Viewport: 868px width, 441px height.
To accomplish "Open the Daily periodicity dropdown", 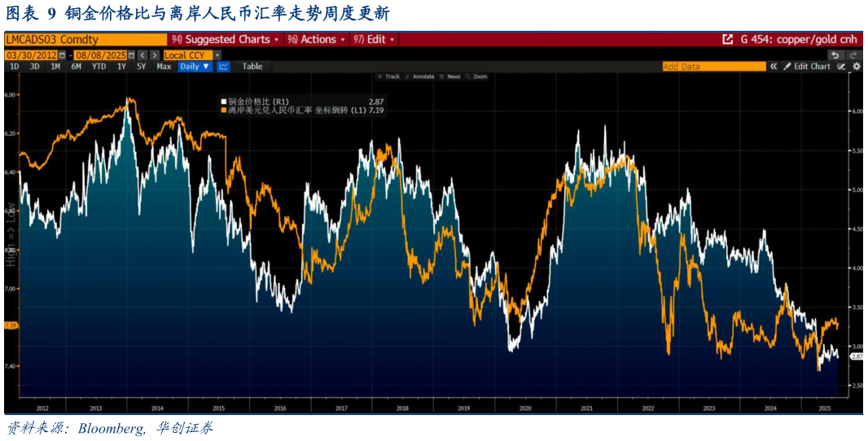I will 195,67.
